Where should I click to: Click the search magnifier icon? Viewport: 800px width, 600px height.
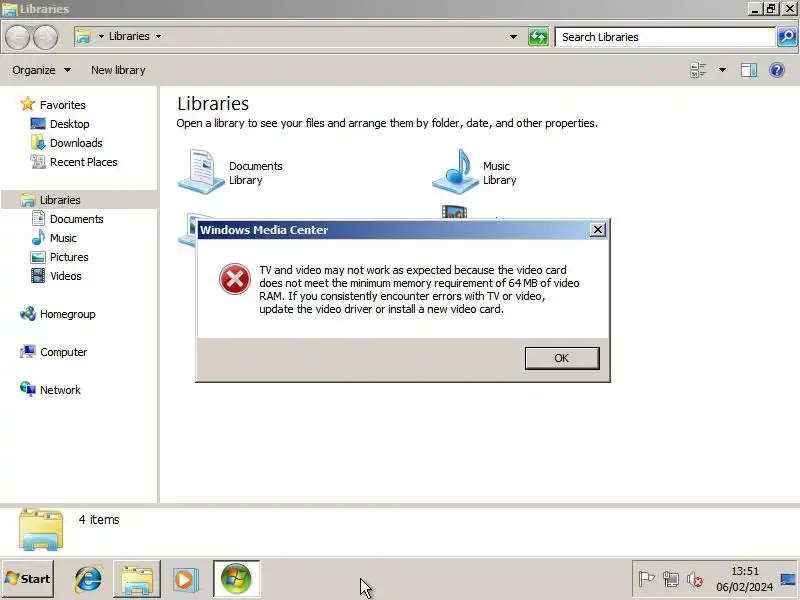pos(787,37)
